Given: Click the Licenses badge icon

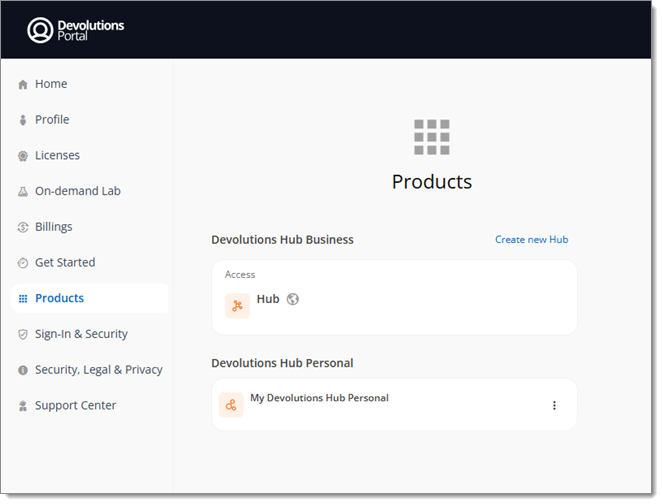Looking at the screenshot, I should (23, 156).
